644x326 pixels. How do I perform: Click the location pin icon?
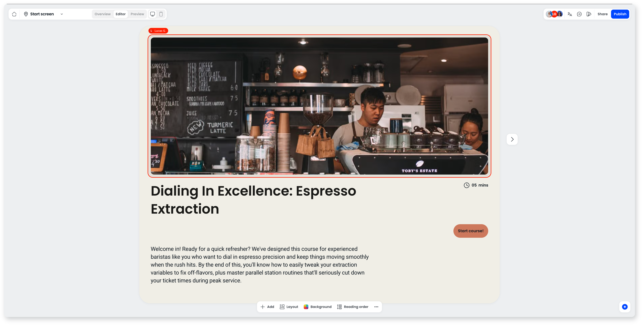(x=26, y=14)
